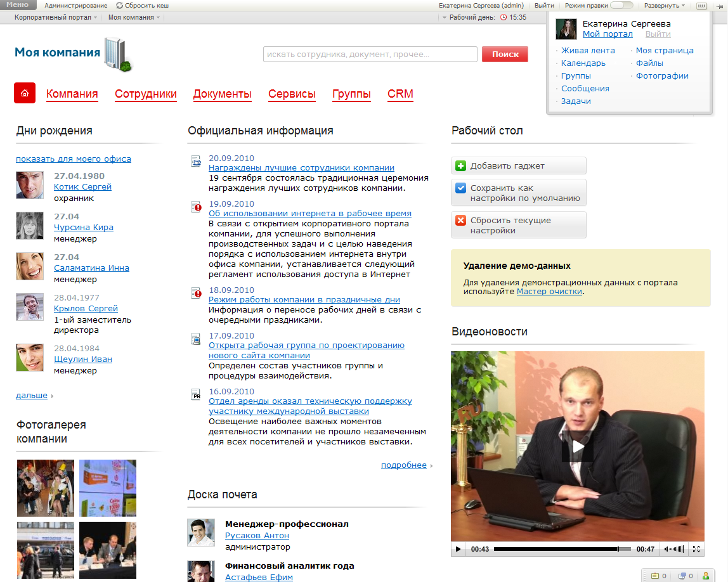Viewport: 728px width, 582px height.
Task: Go to the CRM menu item
Action: [400, 94]
